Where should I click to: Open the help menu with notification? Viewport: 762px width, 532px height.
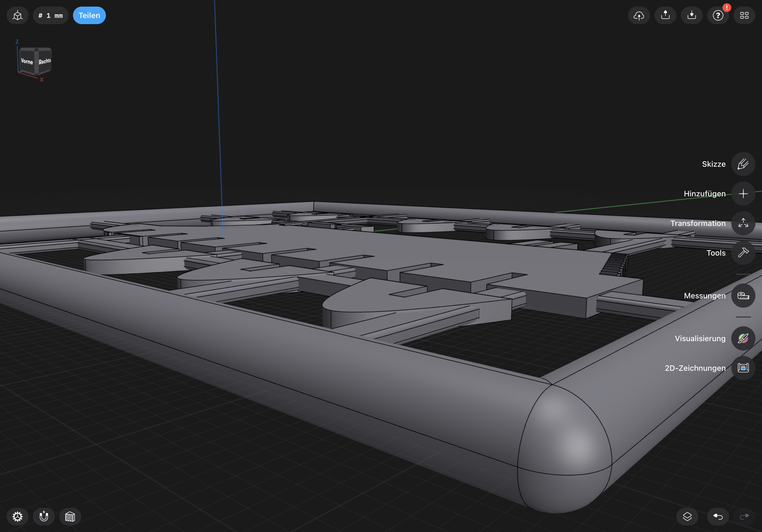(x=718, y=15)
